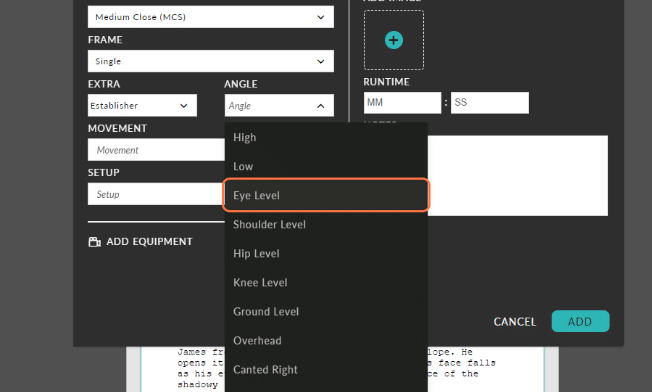This screenshot has height=392, width=652.
Task: Open the Medium Close (MCS) shot size dropdown
Action: pyautogui.click(x=211, y=17)
